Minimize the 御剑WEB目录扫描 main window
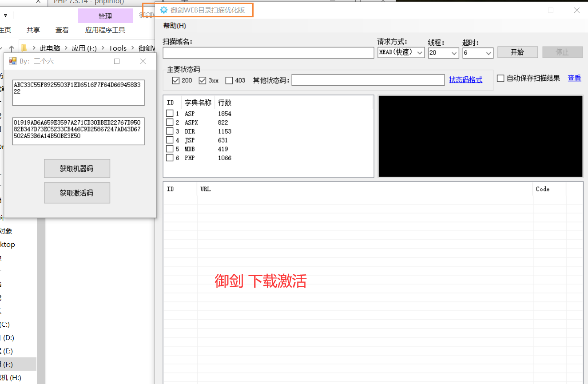 point(525,10)
